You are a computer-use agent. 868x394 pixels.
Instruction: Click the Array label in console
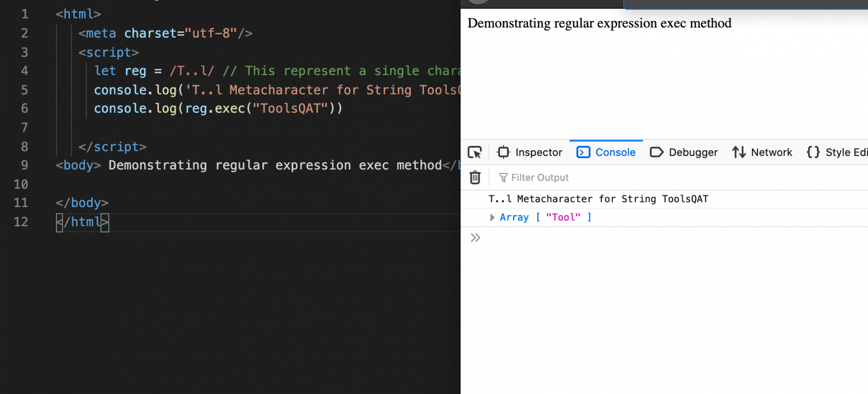pyautogui.click(x=514, y=218)
